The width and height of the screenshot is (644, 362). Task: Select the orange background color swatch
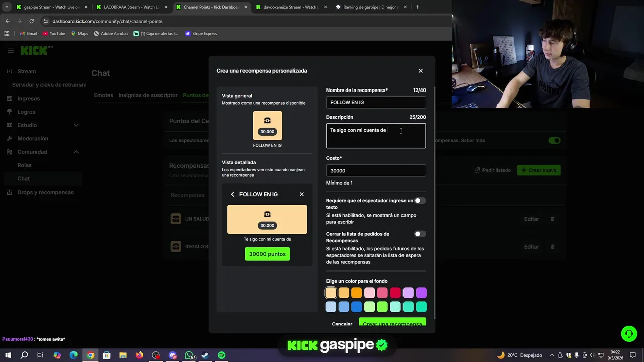(x=357, y=293)
